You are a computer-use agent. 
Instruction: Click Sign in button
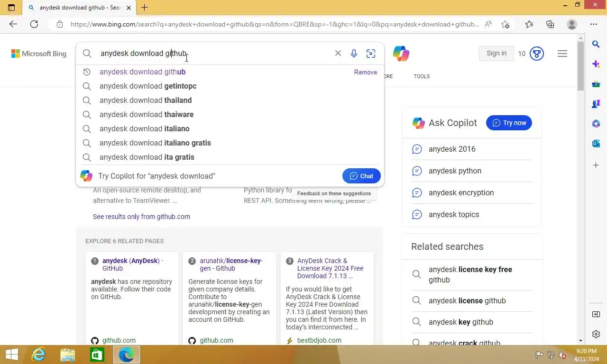click(x=497, y=54)
